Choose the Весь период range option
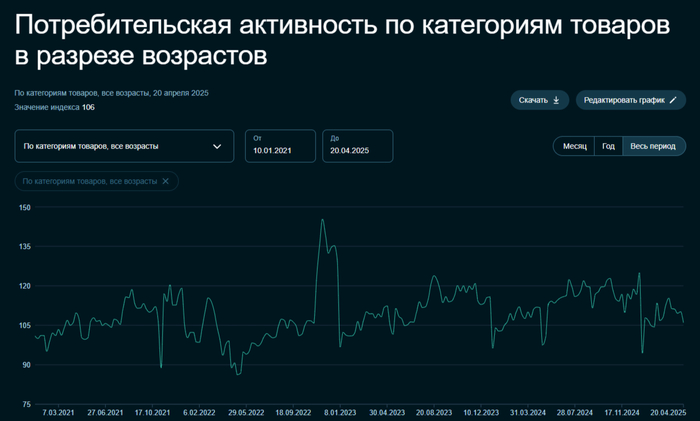This screenshot has width=700, height=421. (x=652, y=146)
